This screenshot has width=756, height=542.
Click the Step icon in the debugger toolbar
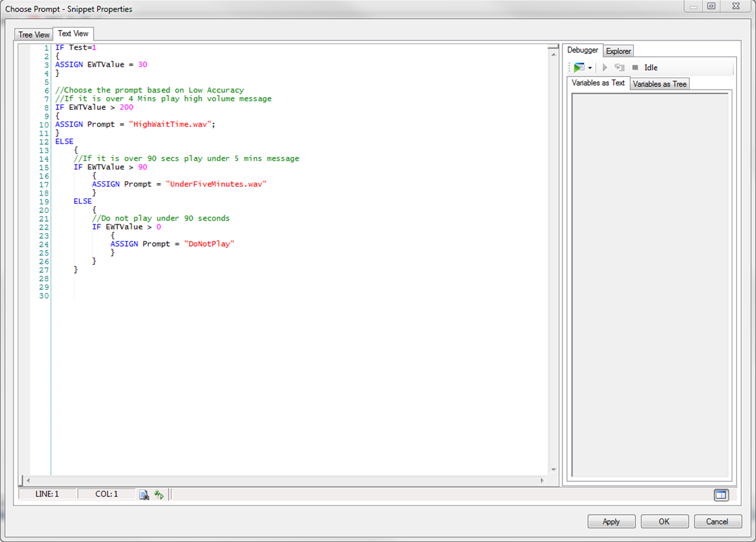pyautogui.click(x=620, y=67)
